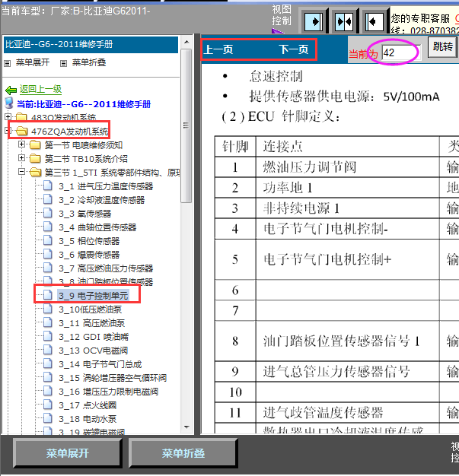Collapse the 476ZQA发动机系统 tree node
Image resolution: width=459 pixels, height=476 pixels.
8,131
